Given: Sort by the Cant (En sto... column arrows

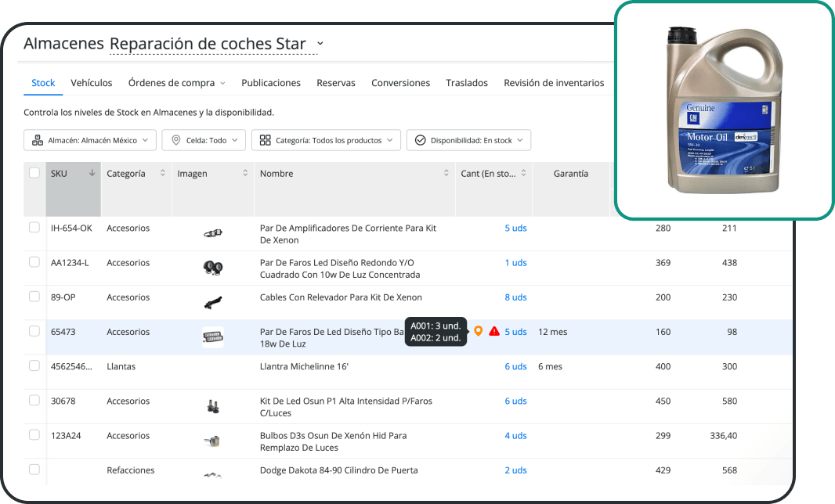Looking at the screenshot, I should coord(523,173).
